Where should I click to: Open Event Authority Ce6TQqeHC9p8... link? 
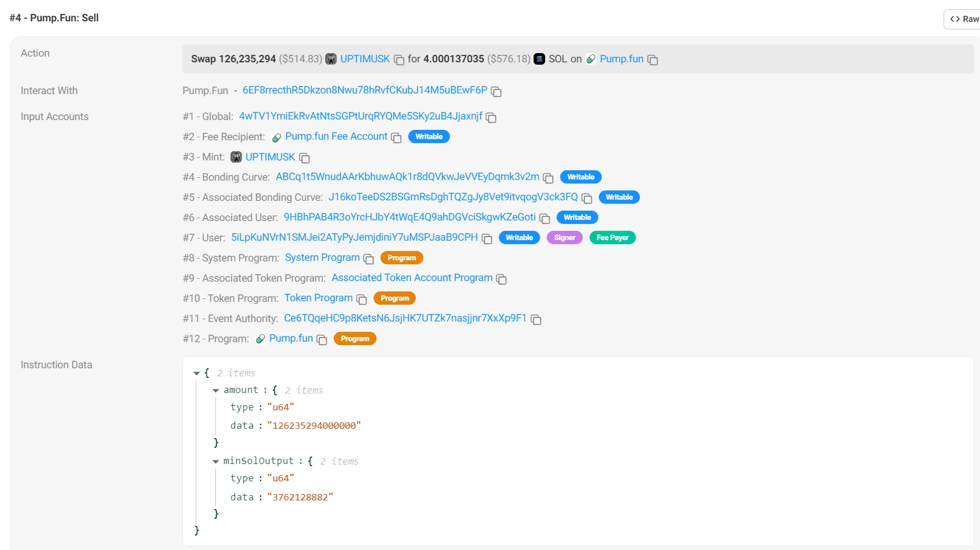[405, 318]
